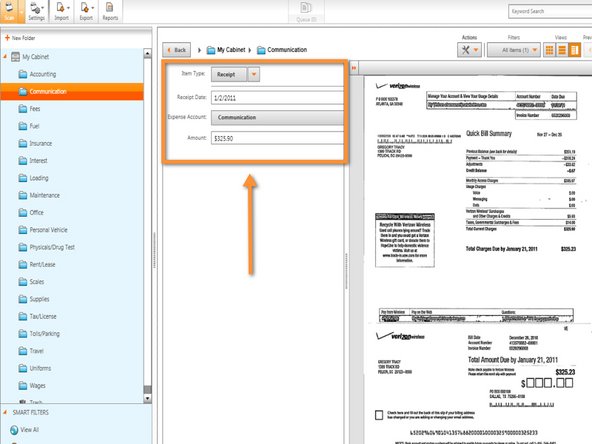Click the Import toolbar icon
The image size is (592, 444).
61,11
